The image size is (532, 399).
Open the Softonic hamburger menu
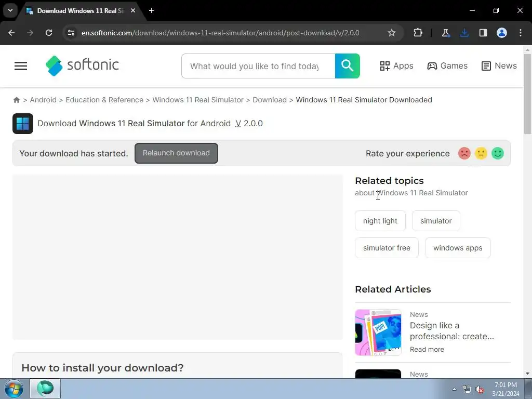[x=21, y=66]
